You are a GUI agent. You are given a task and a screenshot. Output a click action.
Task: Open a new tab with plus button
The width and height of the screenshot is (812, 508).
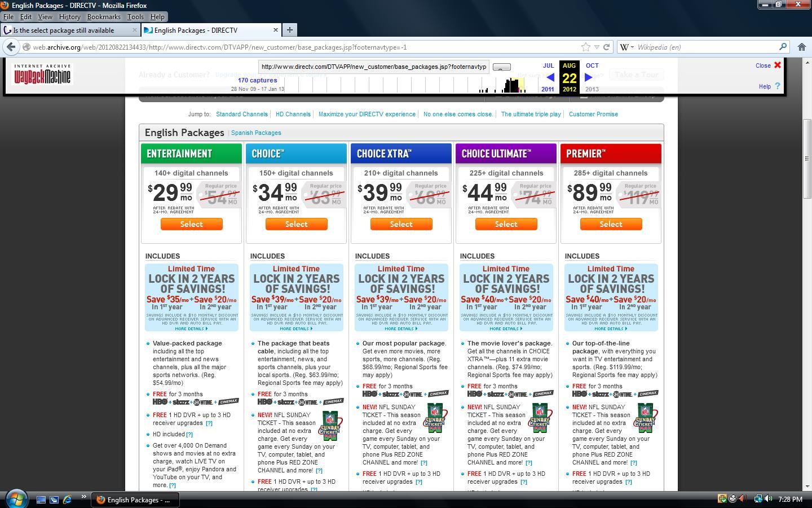tap(289, 30)
